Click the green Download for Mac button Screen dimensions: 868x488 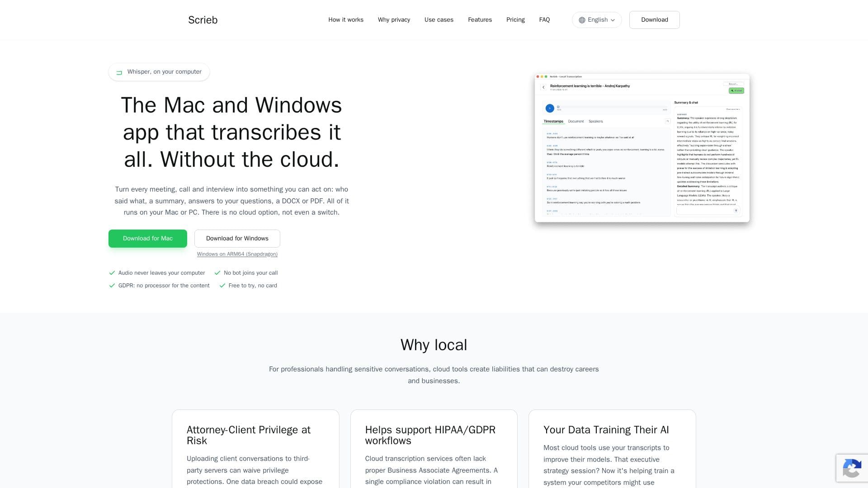click(148, 239)
